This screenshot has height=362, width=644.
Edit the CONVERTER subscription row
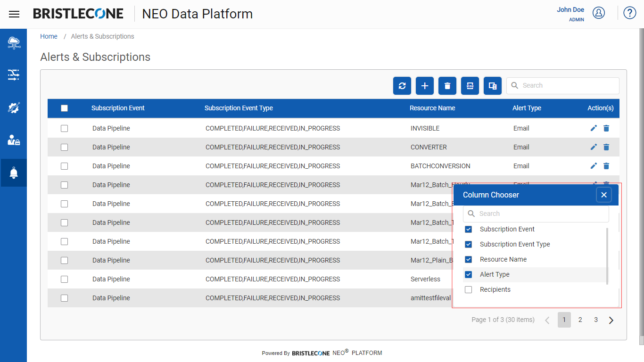(594, 147)
